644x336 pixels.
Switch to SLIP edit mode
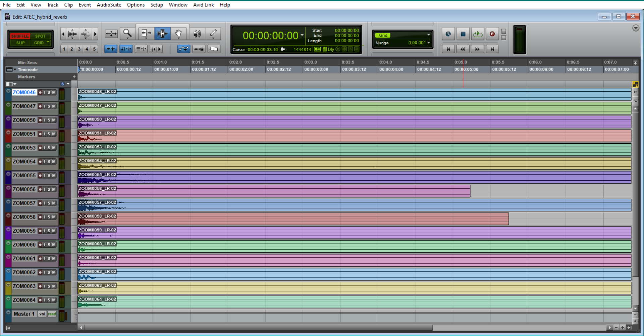pyautogui.click(x=20, y=43)
